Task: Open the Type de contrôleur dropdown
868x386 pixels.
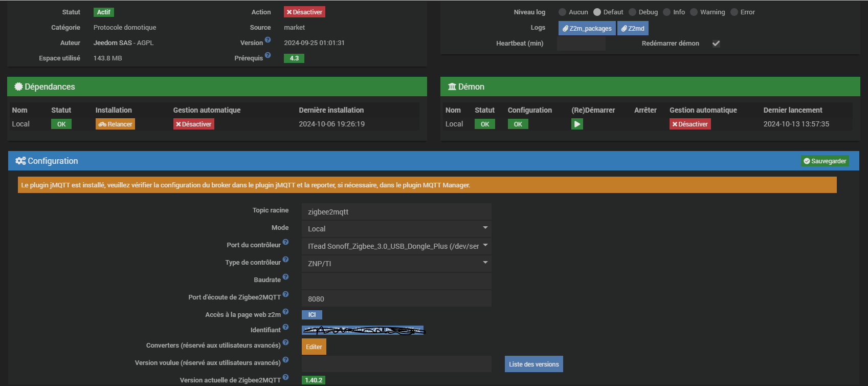Action: point(396,264)
